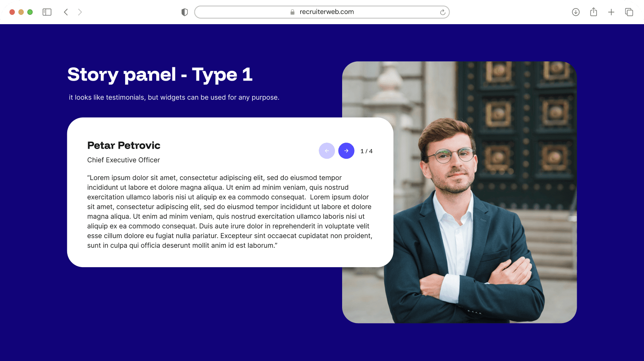
Task: Reload the recruiterweb.com page
Action: click(x=442, y=12)
